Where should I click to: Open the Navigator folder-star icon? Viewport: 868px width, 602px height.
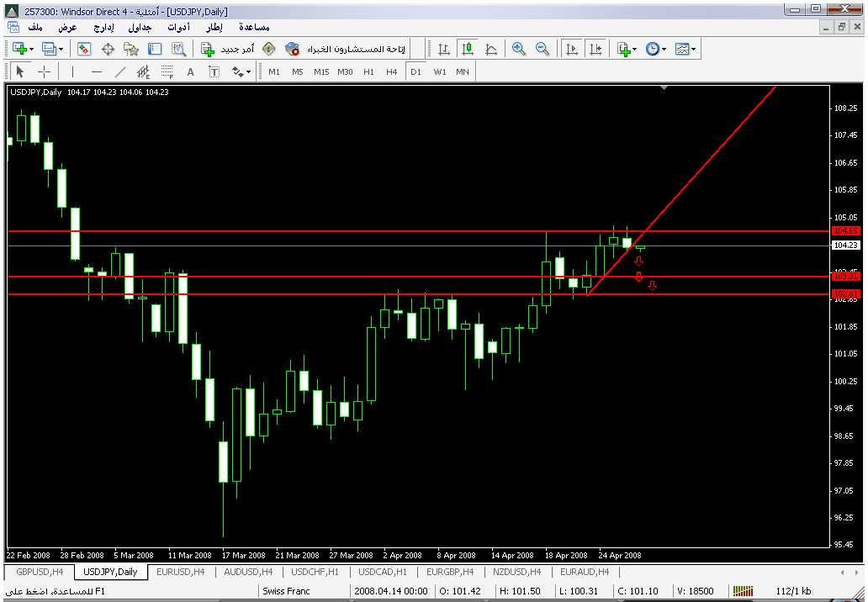tap(131, 50)
